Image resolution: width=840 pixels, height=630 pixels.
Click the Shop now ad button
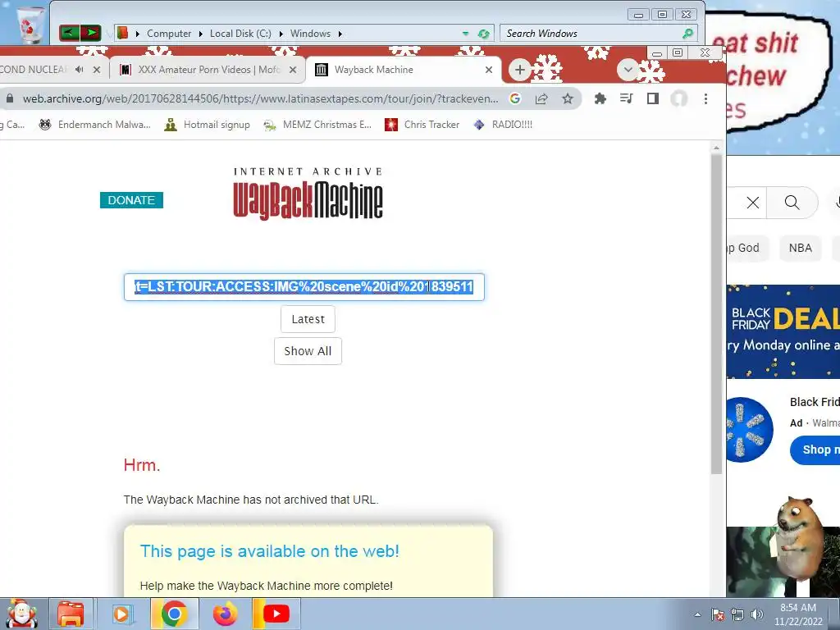coord(815,450)
